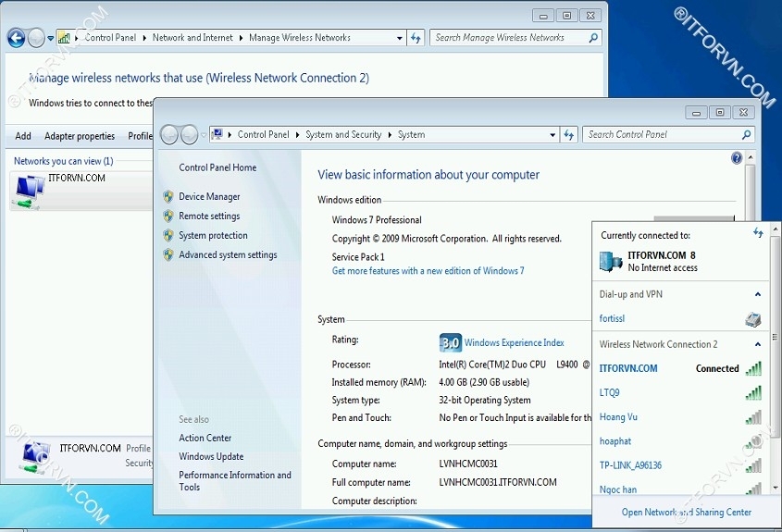The image size is (782, 532).
Task: Click Control Panel breadcrumb in Wireless Networks window
Action: (x=110, y=37)
